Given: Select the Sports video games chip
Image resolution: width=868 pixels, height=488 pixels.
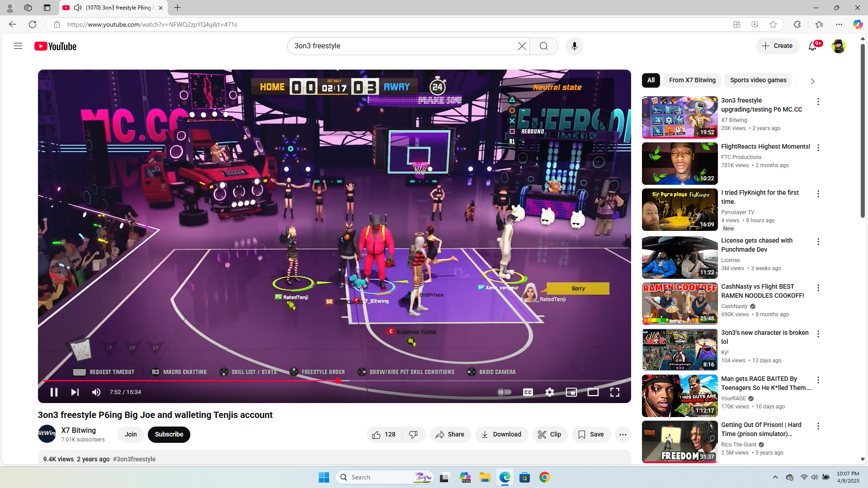Looking at the screenshot, I should click(758, 80).
